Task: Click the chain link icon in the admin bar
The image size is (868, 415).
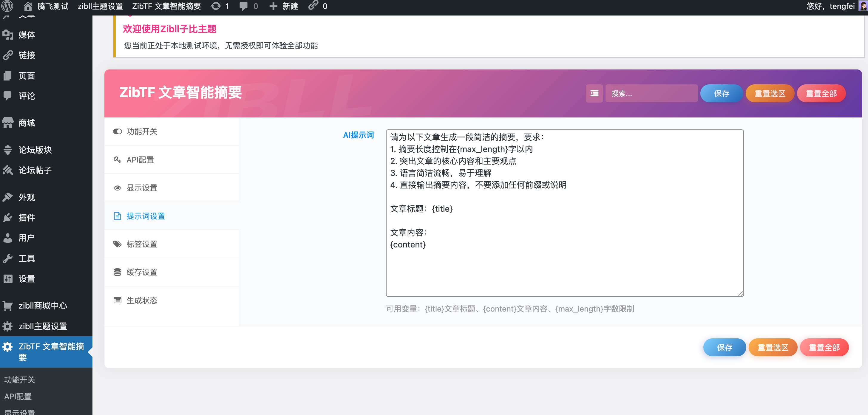Action: pos(314,6)
